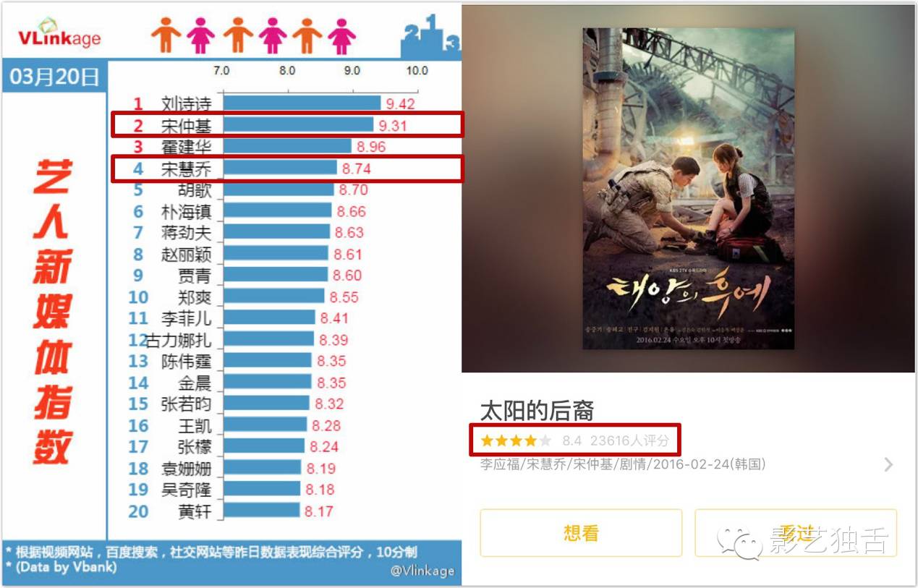This screenshot has width=918, height=588.
Task: Click the first orange person icon
Action: coord(166,34)
